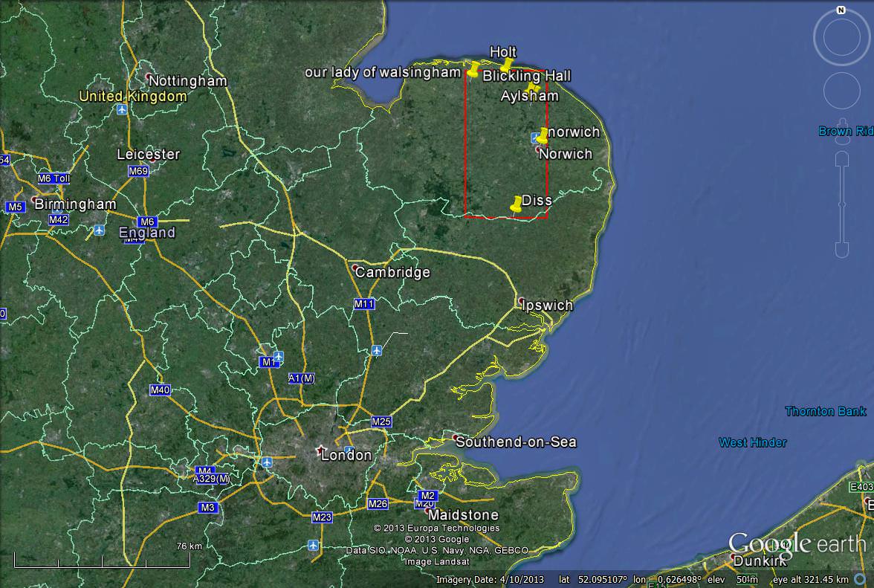Click the M25 motorway shield
Screen dimensions: 874x588
[381, 422]
